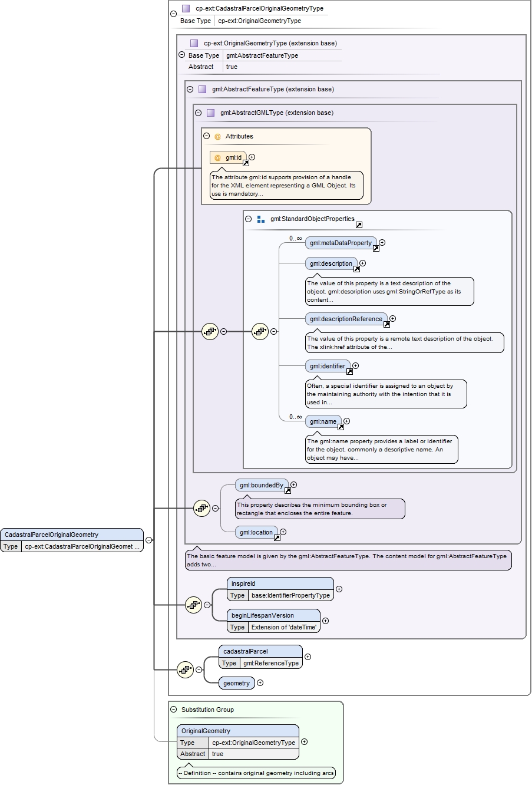Collapse gml:AbstractGMLType extension base
This screenshot has width=532, height=785.
198,113
